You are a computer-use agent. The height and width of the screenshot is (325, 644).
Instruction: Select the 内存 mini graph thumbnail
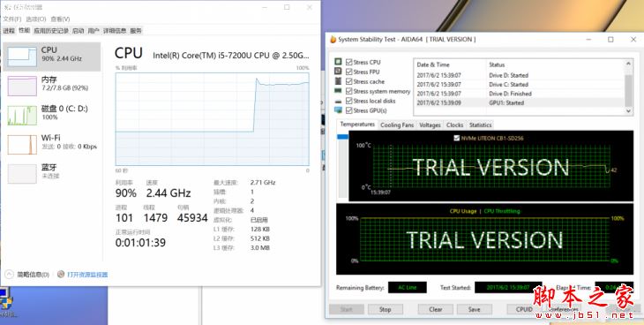point(22,86)
